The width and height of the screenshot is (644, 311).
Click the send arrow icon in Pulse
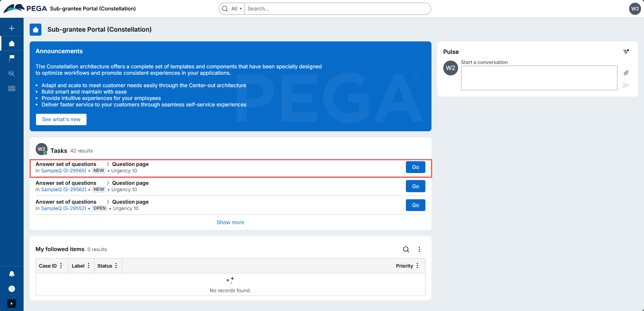click(626, 85)
